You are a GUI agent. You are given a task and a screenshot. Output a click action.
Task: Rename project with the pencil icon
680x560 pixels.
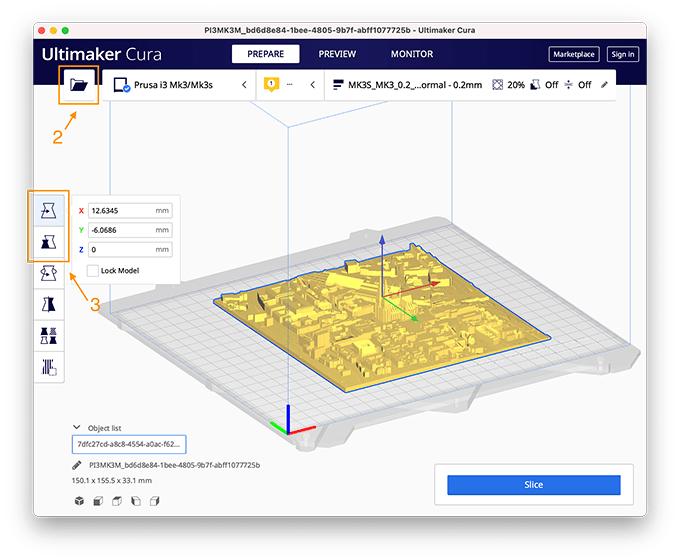[x=77, y=465]
